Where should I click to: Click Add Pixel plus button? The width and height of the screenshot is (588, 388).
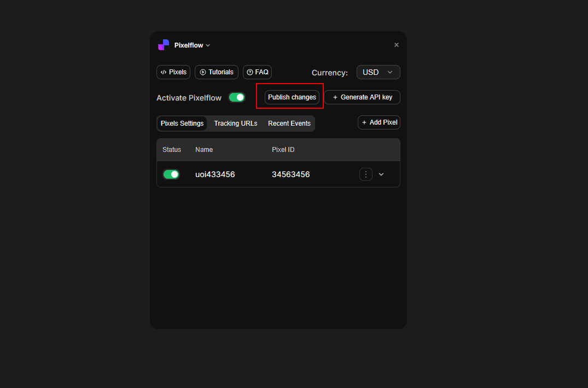tap(379, 122)
